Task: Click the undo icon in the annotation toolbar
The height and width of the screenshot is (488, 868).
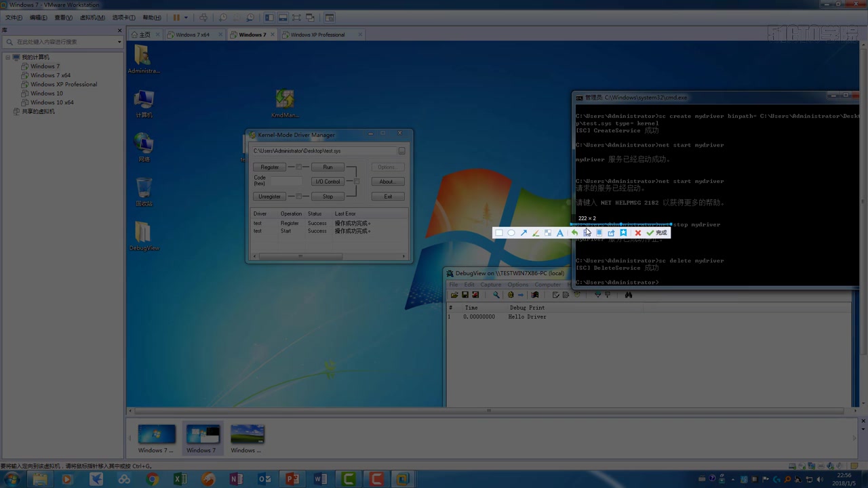Action: (x=574, y=232)
